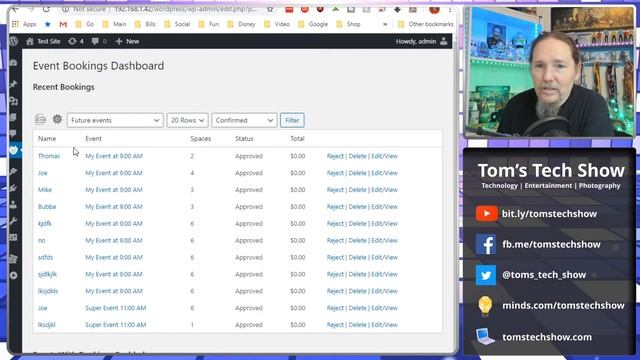Click the admin user avatar icon

click(444, 41)
